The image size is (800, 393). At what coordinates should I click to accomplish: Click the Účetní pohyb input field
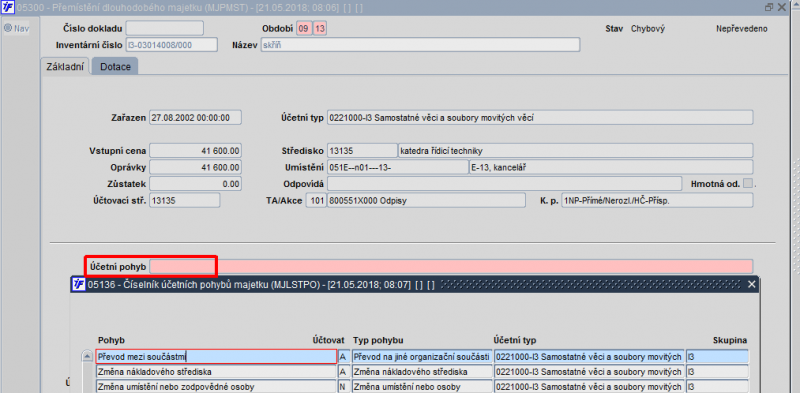click(x=451, y=266)
